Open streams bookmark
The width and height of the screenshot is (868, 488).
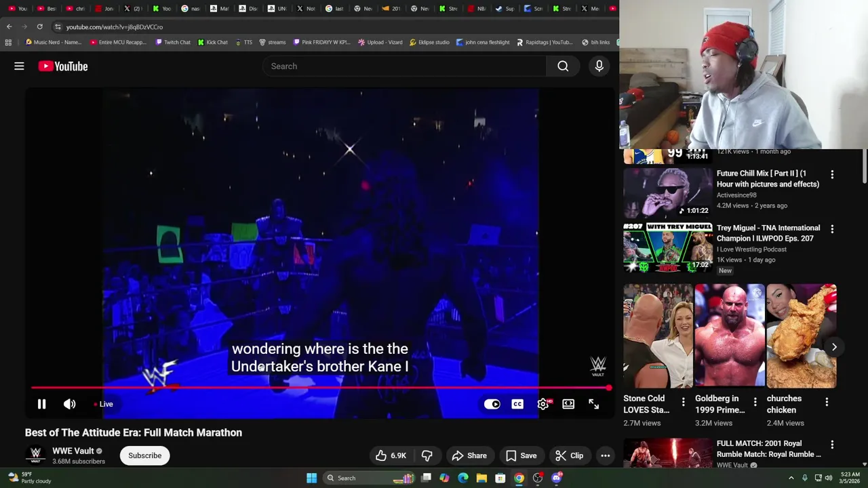coord(273,42)
